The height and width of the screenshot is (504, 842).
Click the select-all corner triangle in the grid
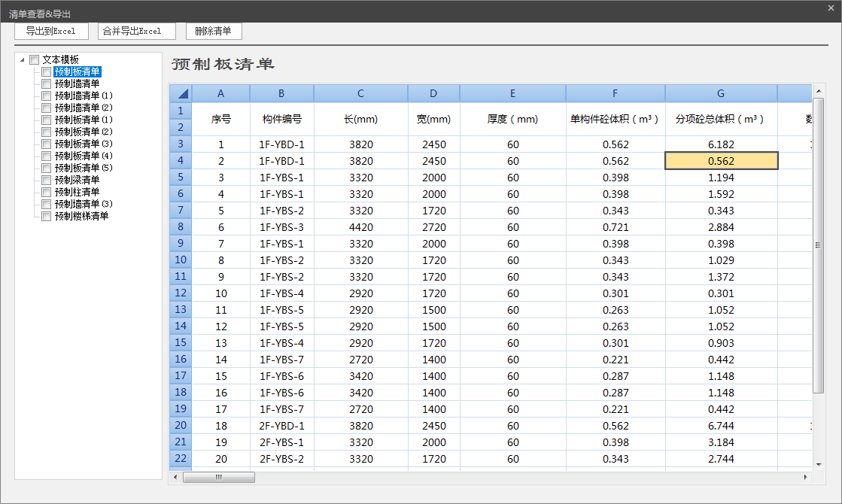pyautogui.click(x=181, y=93)
